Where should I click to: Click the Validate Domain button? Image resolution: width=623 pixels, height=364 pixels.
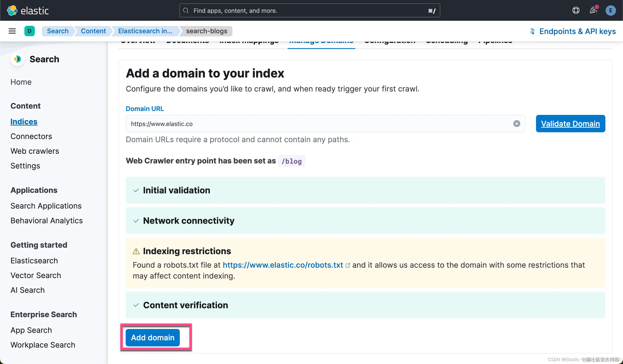tap(570, 124)
